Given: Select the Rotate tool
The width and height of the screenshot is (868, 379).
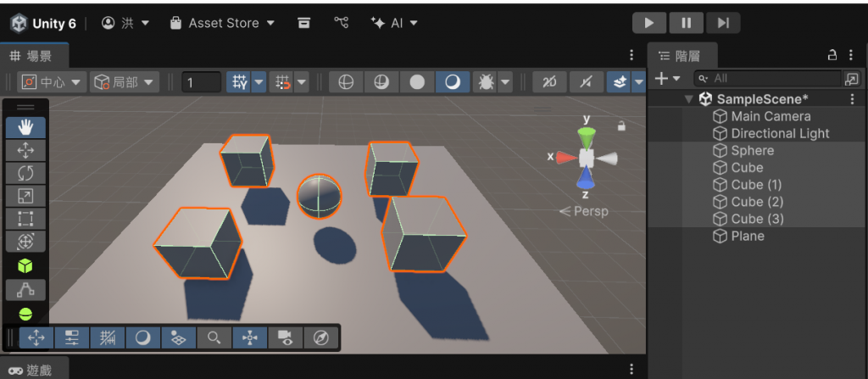Looking at the screenshot, I should pos(25,173).
